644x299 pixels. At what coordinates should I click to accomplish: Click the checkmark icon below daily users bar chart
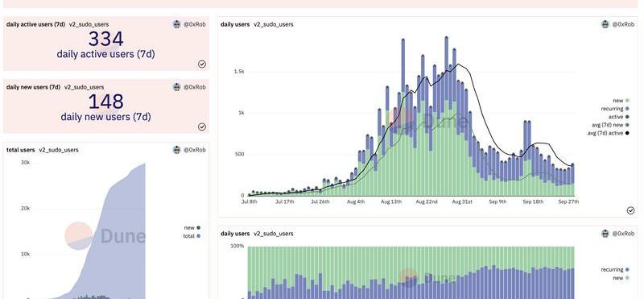[x=631, y=210]
